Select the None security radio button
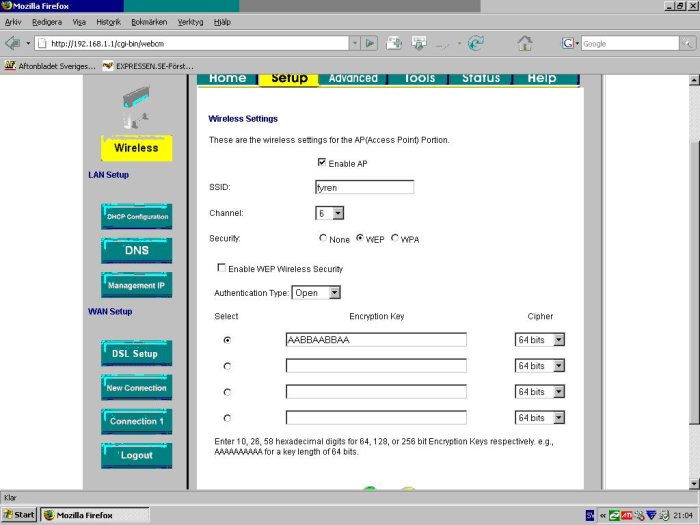700x525 pixels. [x=323, y=238]
